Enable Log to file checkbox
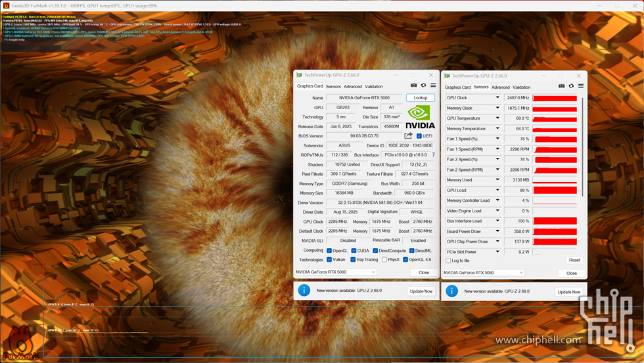This screenshot has height=363, width=644. pyautogui.click(x=448, y=260)
